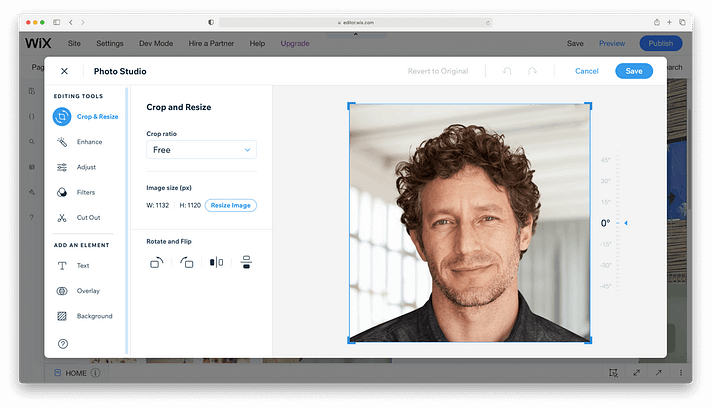Click the Resize Image button

(231, 205)
